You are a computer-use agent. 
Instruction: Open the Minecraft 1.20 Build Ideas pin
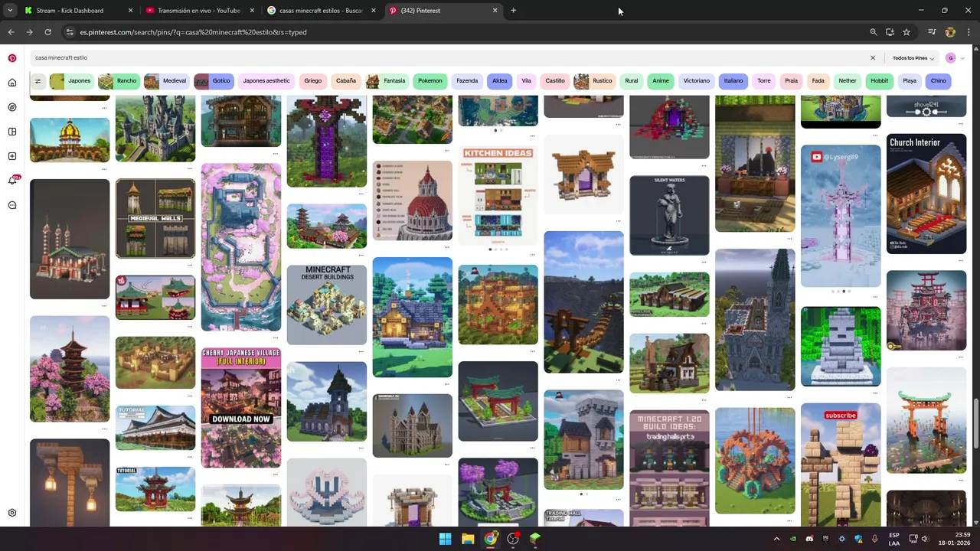click(669, 468)
